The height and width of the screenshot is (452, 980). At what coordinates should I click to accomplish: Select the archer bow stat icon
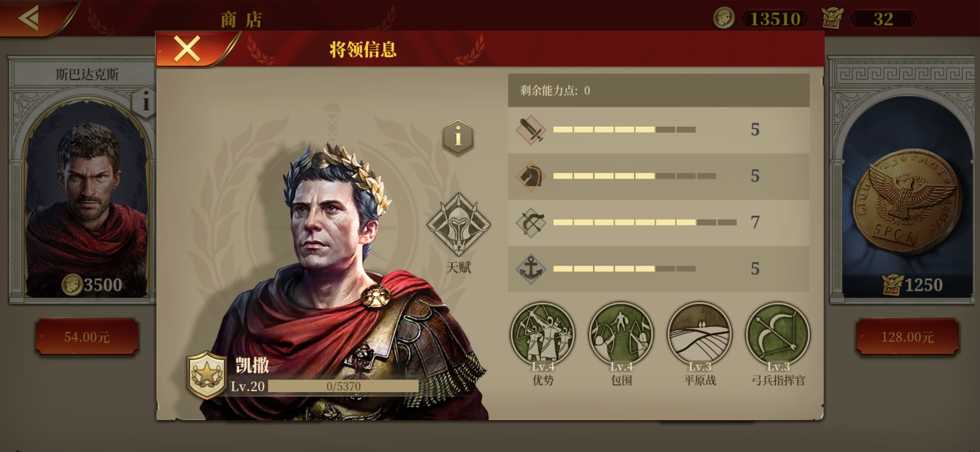click(x=531, y=223)
